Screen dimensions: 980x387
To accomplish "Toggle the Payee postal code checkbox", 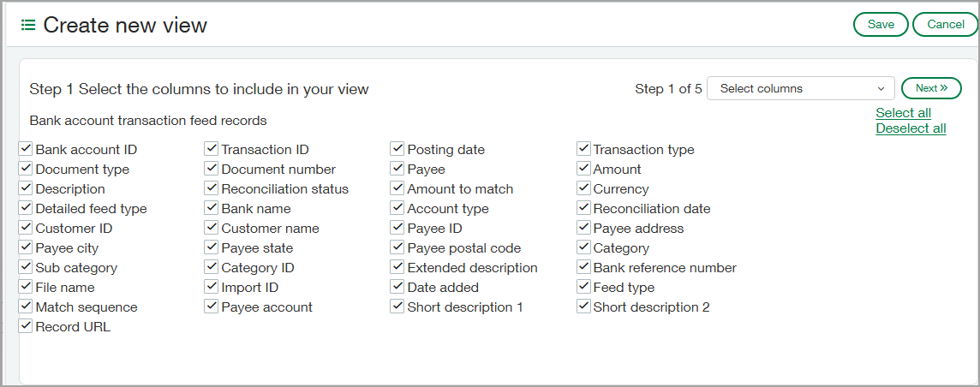I will click(397, 247).
